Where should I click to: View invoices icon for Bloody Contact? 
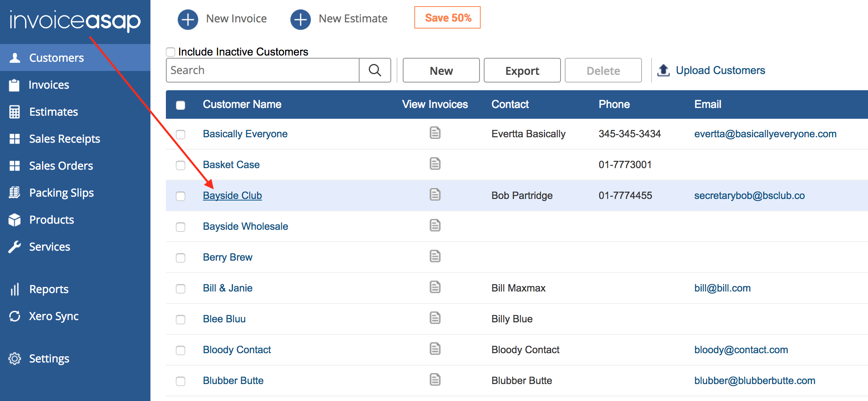point(435,349)
